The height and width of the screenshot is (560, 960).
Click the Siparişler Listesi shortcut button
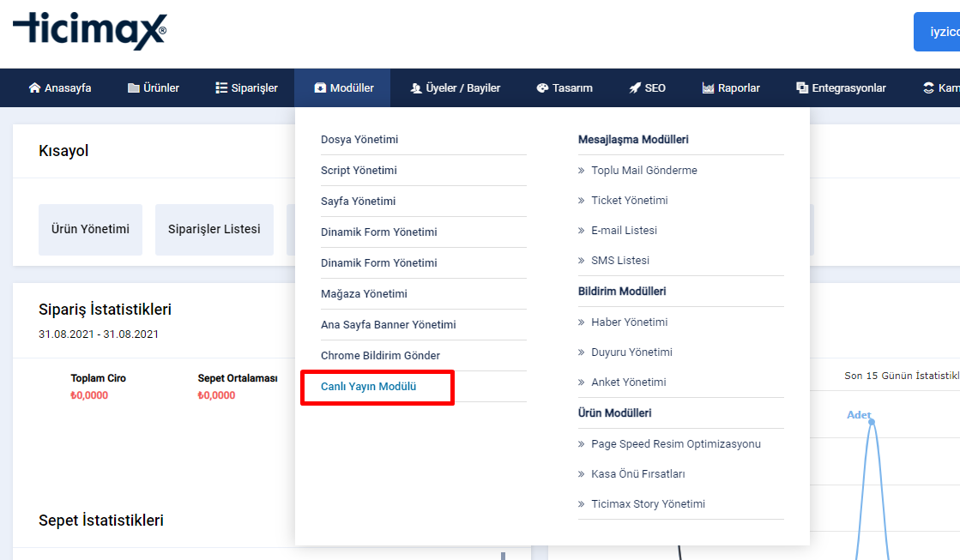(214, 230)
